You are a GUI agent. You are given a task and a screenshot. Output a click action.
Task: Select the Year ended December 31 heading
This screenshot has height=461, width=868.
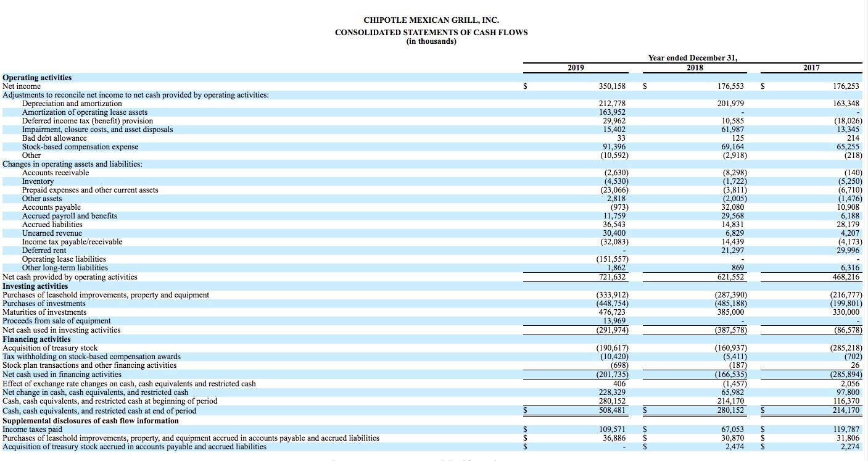point(692,57)
